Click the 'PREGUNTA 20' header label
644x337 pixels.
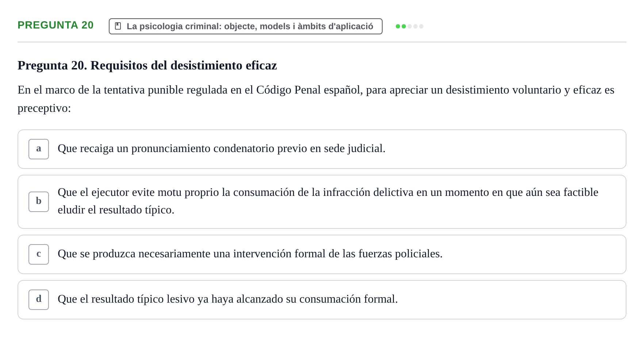(x=55, y=25)
